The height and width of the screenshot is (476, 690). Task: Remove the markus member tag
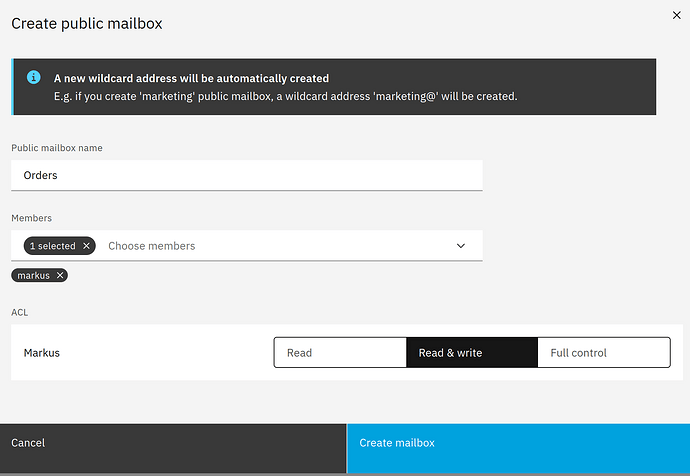pyautogui.click(x=60, y=275)
